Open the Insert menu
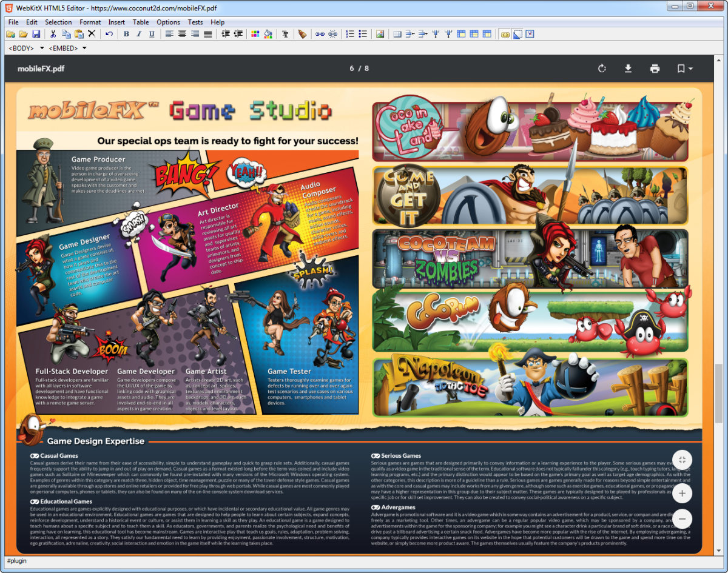Viewport: 728px width, 573px height. coord(116,22)
